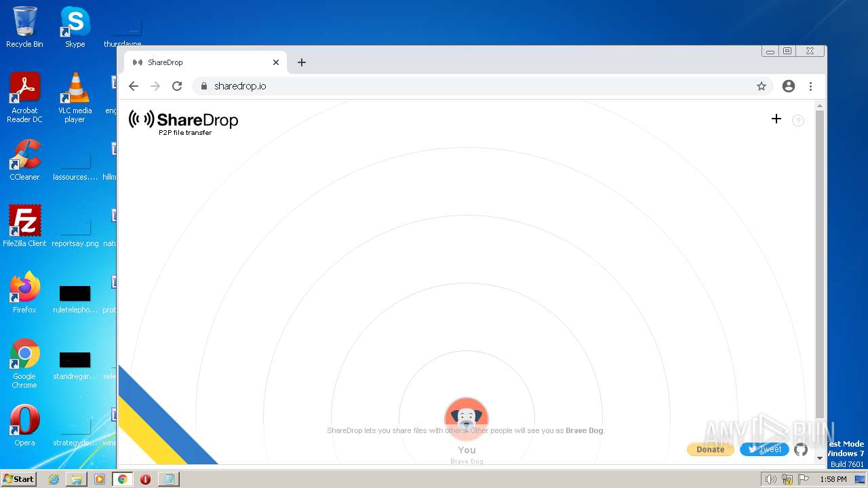This screenshot has height=488, width=868.
Task: Click the volume speaker tray icon
Action: pos(770,479)
